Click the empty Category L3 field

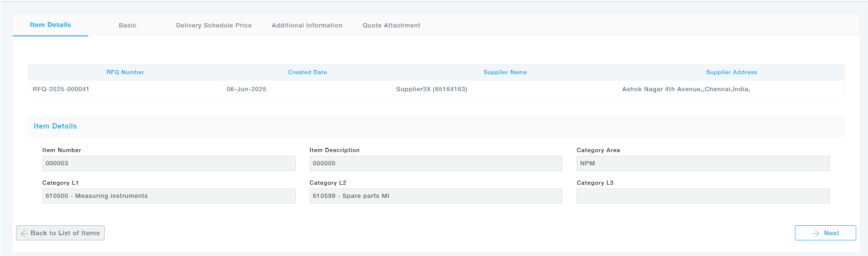click(703, 196)
